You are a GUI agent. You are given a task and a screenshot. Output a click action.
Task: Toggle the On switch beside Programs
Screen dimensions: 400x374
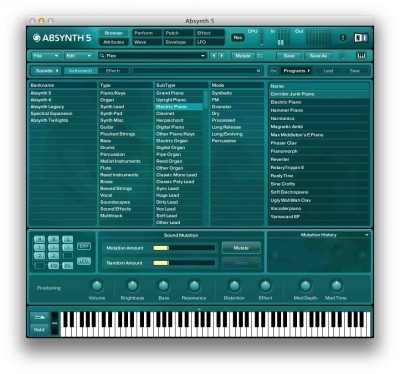pyautogui.click(x=273, y=71)
